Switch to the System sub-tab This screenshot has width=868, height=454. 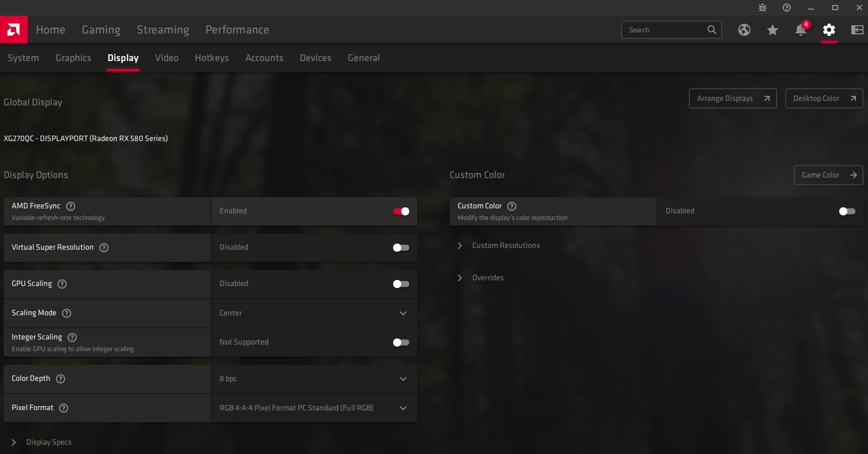coord(23,58)
